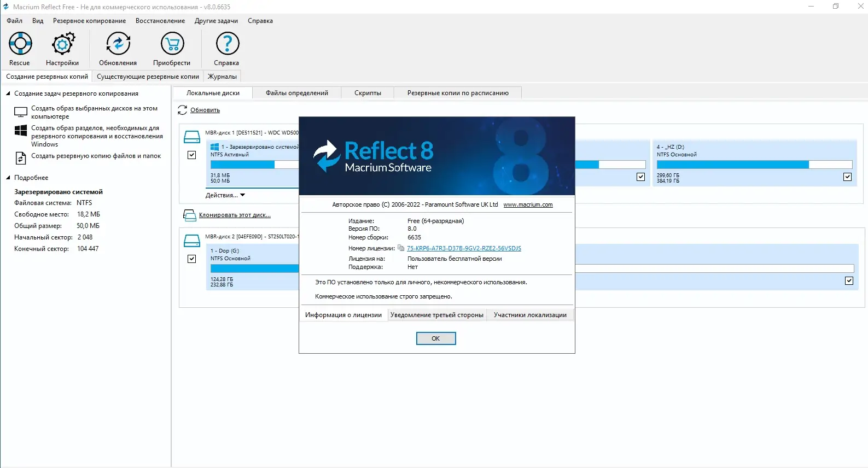This screenshot has width=868, height=468.
Task: Click the refresh arrows icon beside Обновить
Action: tap(183, 110)
